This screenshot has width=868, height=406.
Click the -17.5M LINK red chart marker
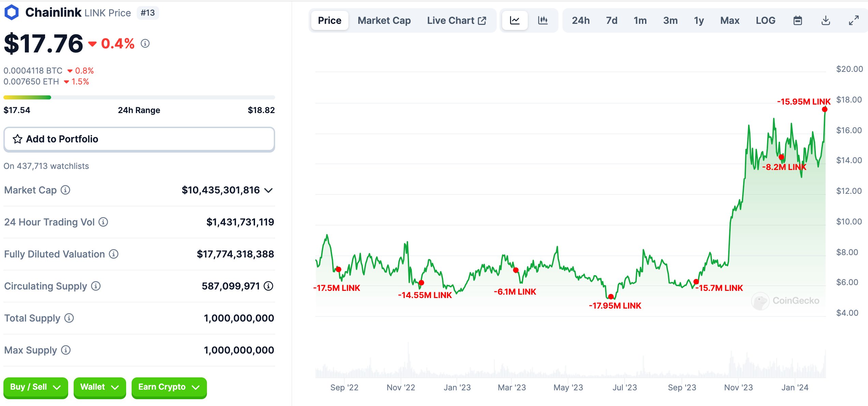point(339,269)
